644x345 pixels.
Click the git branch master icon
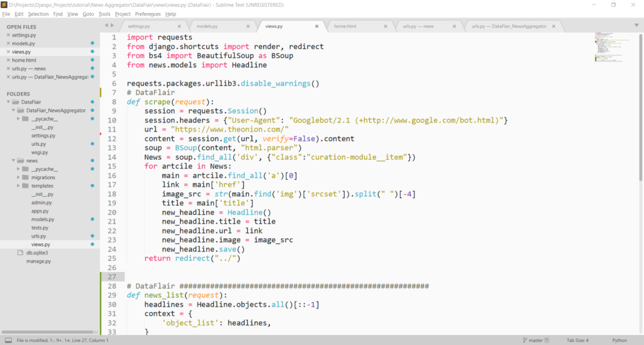(x=525, y=340)
